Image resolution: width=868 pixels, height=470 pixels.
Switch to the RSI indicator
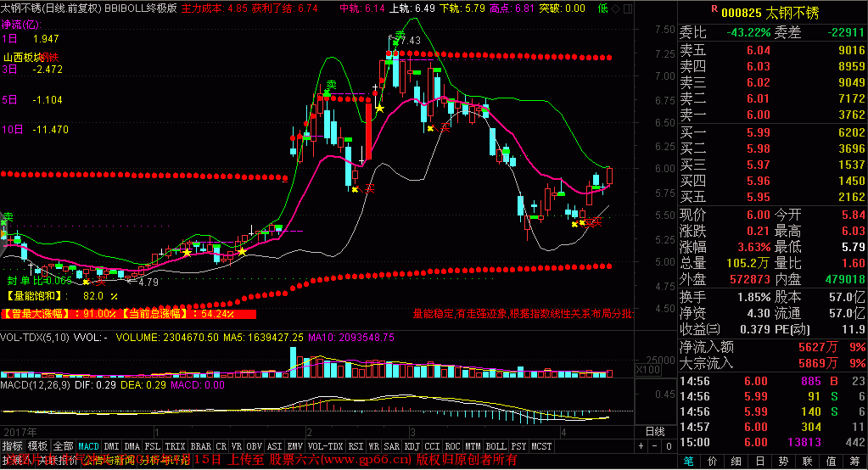click(356, 446)
